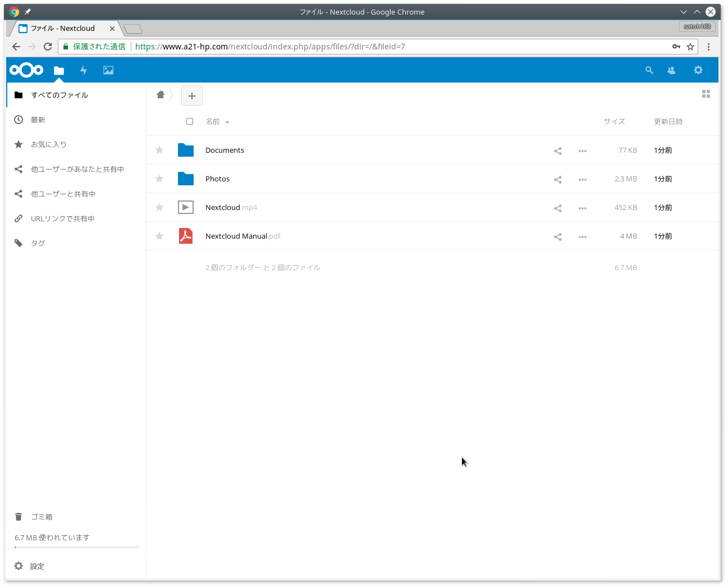Open more actions menu for Photos

(x=583, y=179)
